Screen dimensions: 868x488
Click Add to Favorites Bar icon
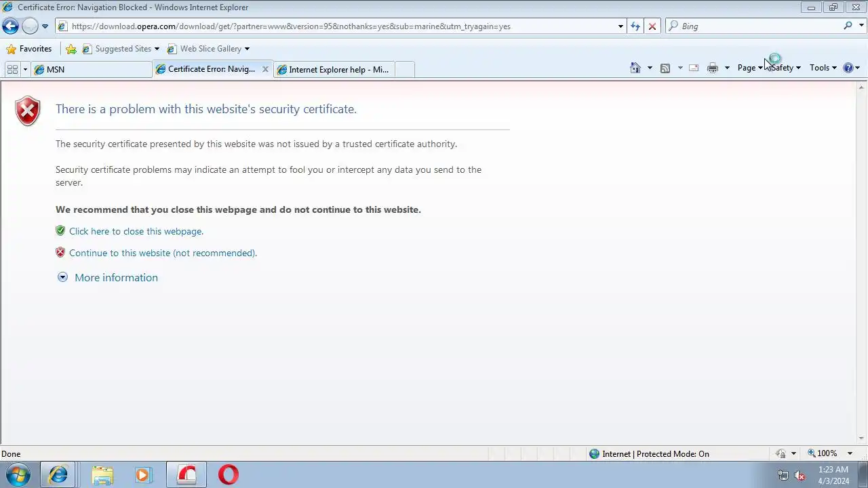(71, 49)
